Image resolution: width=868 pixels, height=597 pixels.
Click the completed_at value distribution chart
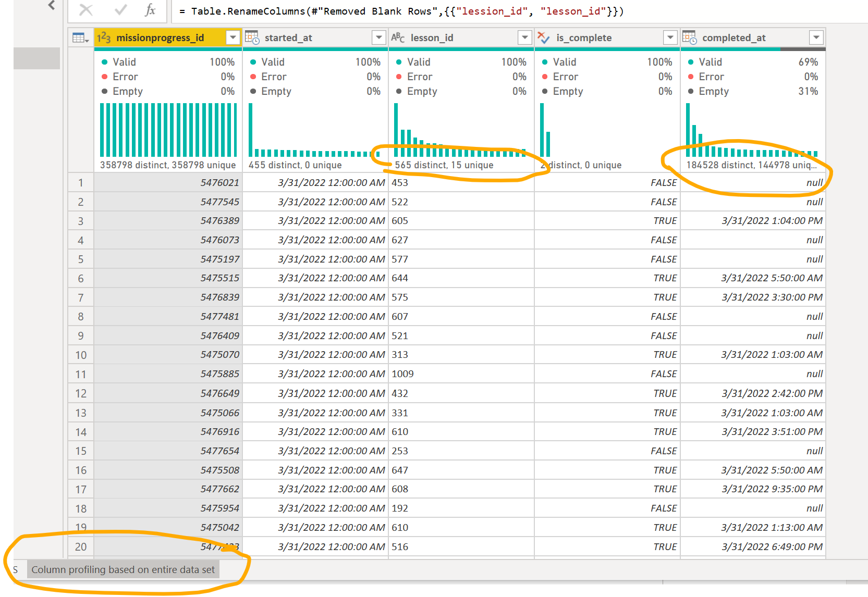[x=752, y=130]
